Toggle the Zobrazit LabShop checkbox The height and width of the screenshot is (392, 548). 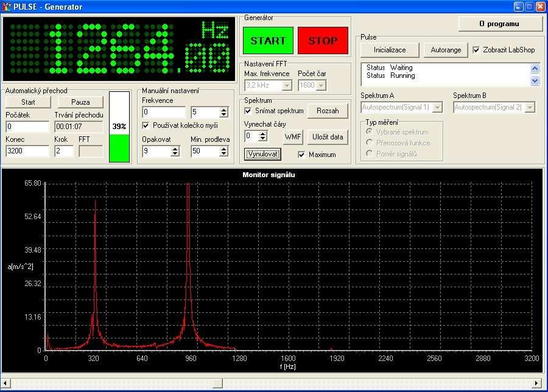[x=476, y=50]
